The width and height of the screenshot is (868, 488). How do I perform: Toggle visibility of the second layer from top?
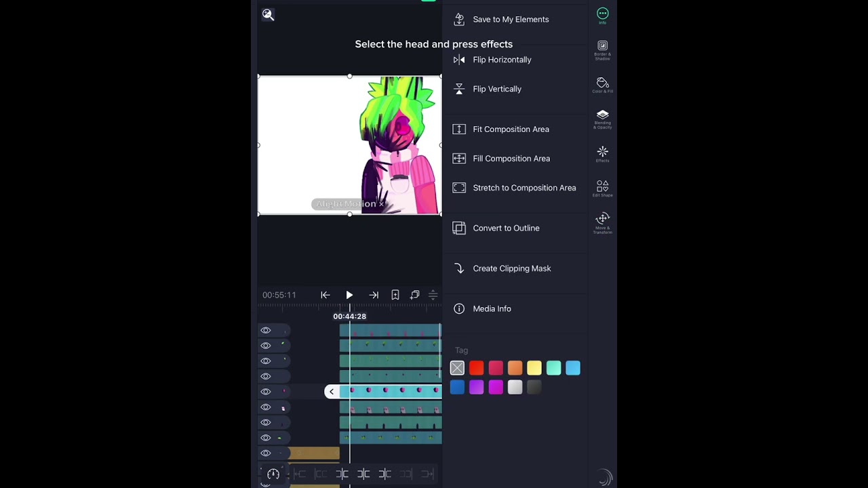(x=266, y=346)
